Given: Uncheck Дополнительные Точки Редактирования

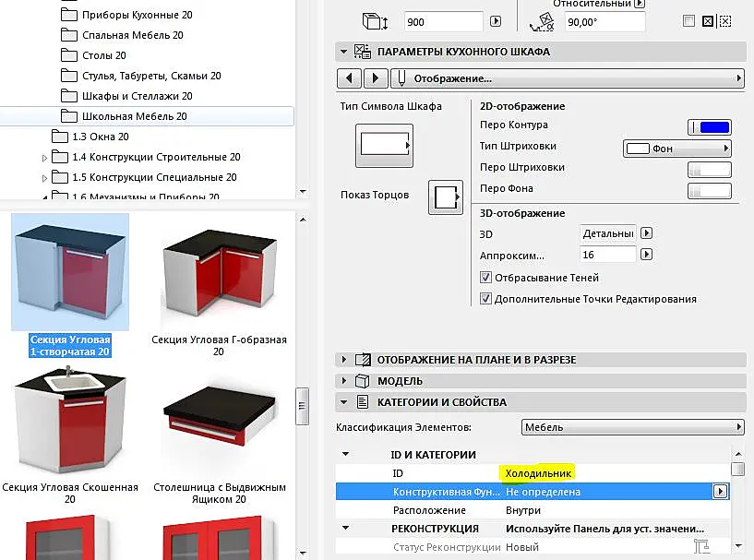Looking at the screenshot, I should pos(485,299).
